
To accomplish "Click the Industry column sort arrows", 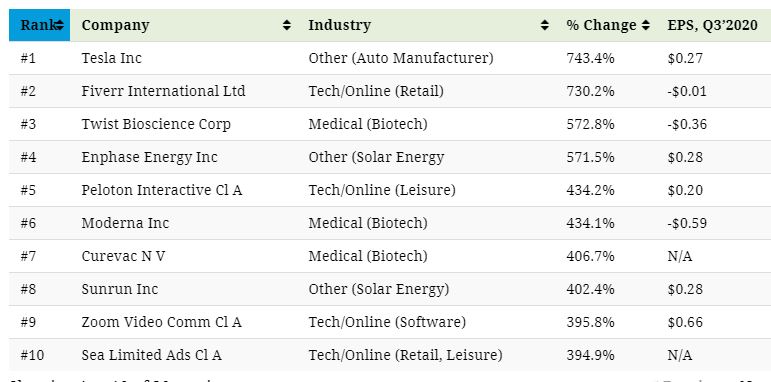I will (x=544, y=25).
